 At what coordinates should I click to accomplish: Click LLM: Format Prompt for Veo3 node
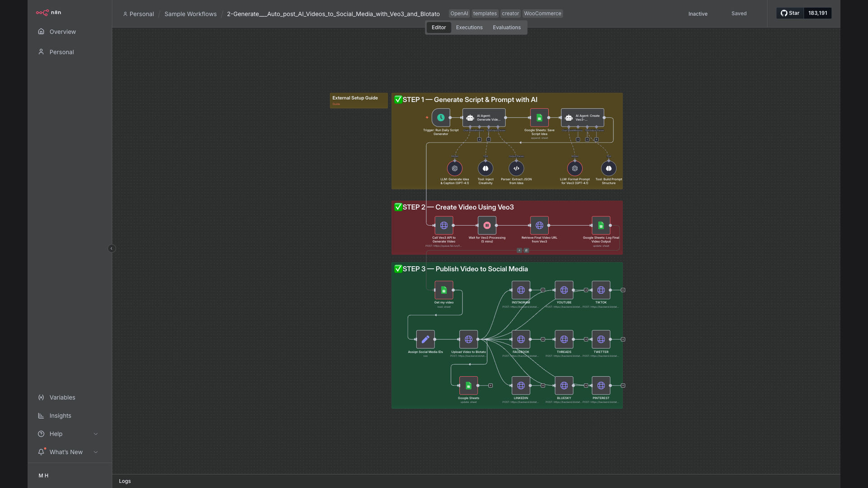tap(575, 169)
